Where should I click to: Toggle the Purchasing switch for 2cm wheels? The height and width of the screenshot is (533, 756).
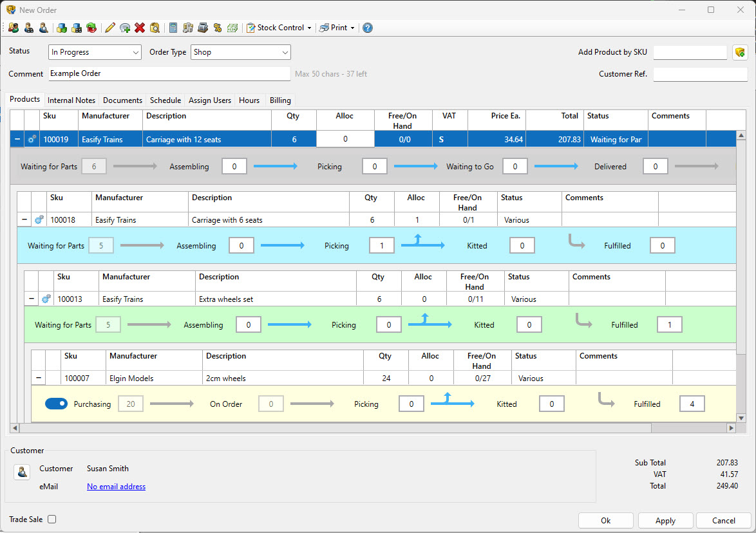(57, 404)
